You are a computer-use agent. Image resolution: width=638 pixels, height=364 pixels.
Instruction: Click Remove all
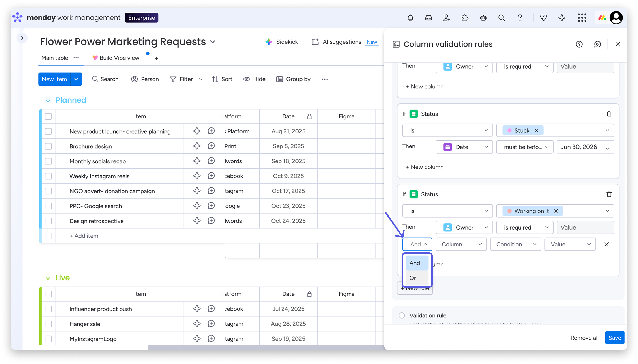[584, 338]
